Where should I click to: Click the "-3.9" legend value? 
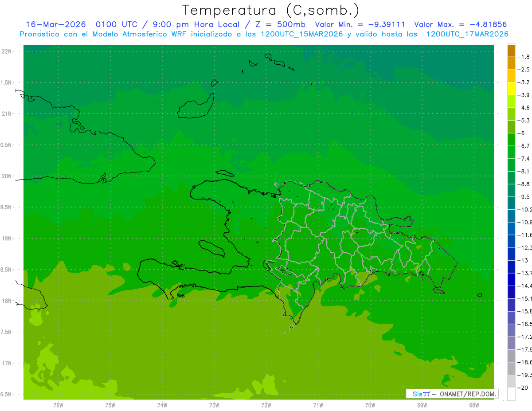(x=524, y=95)
